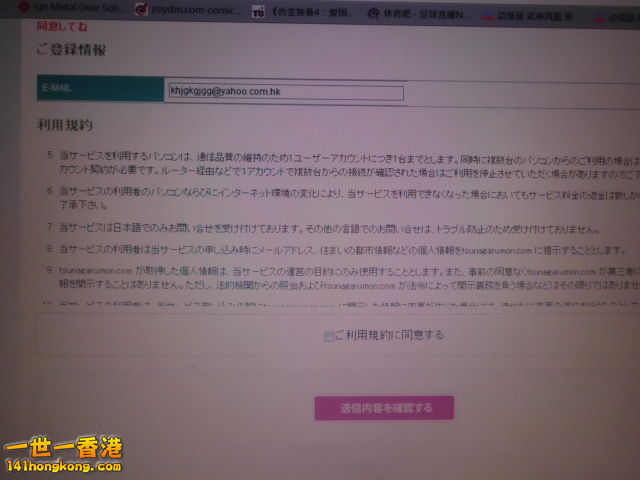Click the 动漫屋 tab favicon
Image resolution: width=640 pixels, height=480 pixels.
coord(487,14)
